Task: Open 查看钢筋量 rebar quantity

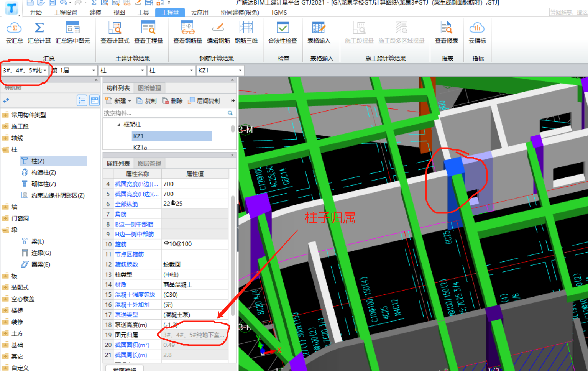Action: pyautogui.click(x=188, y=33)
